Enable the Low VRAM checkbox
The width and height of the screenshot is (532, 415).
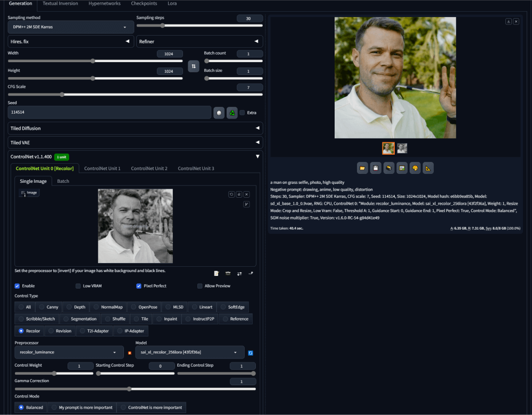78,286
